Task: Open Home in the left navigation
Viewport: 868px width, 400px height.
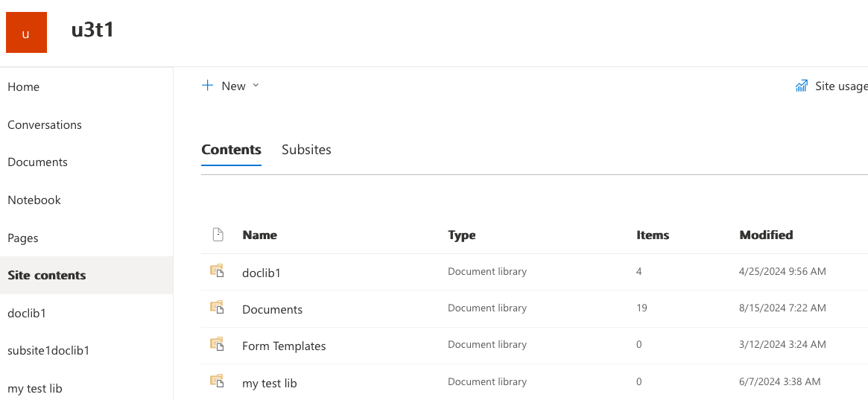Action: 24,87
